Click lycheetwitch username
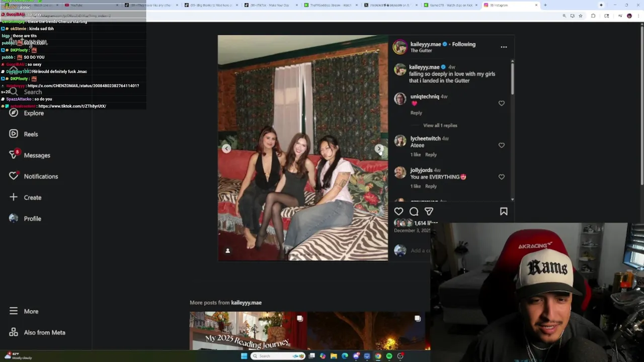This screenshot has width=644, height=362. pyautogui.click(x=425, y=138)
